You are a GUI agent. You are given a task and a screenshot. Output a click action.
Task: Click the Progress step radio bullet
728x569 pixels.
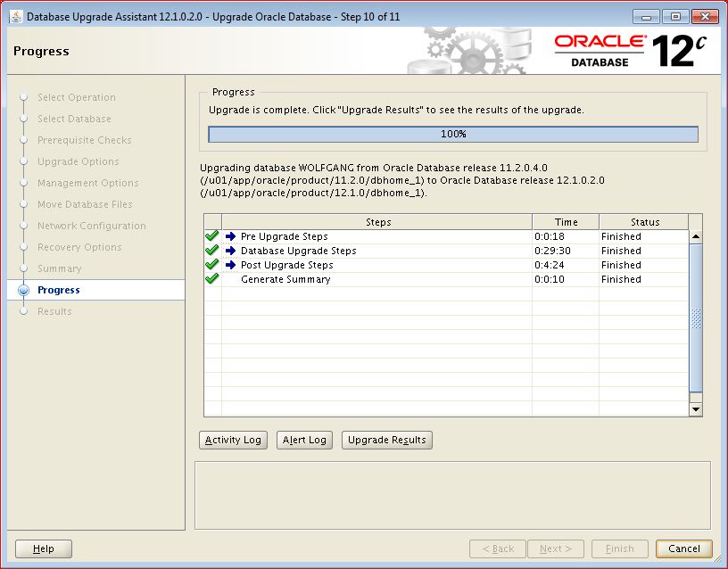(x=24, y=290)
